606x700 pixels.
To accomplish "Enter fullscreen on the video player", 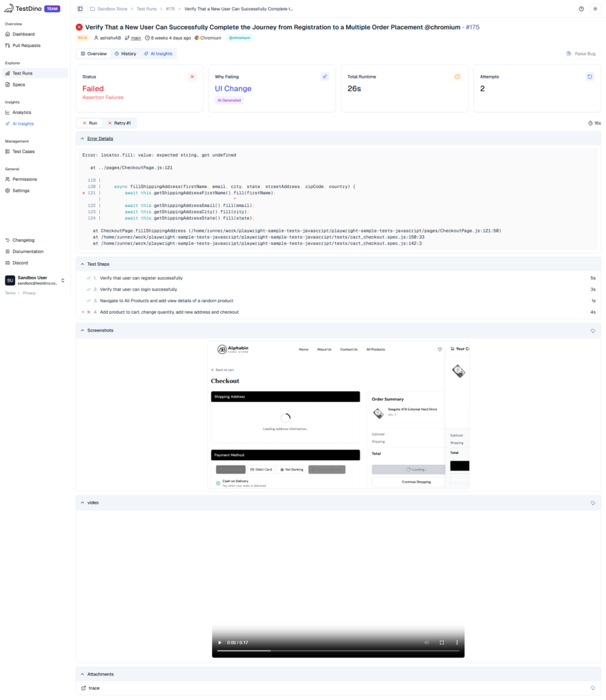I will pos(442,643).
